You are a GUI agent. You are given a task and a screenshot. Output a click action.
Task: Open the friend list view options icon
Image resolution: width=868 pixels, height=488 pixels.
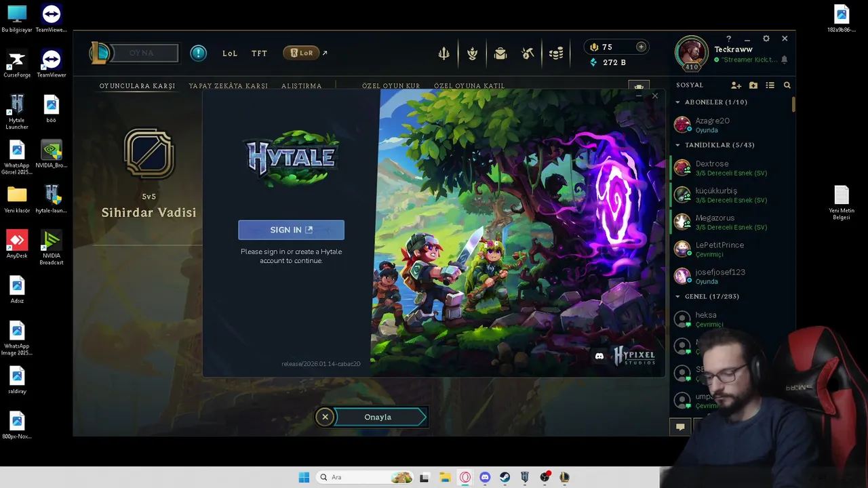770,85
